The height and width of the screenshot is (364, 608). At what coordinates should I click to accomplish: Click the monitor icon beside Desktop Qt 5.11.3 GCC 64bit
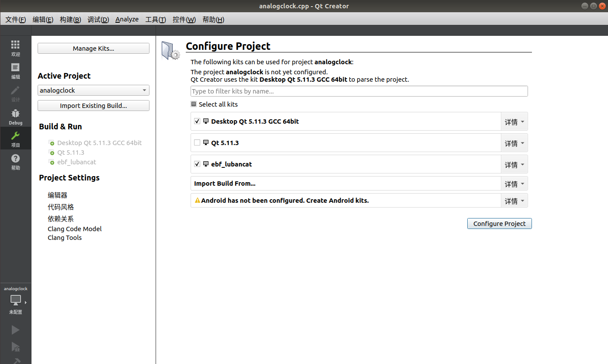click(206, 121)
